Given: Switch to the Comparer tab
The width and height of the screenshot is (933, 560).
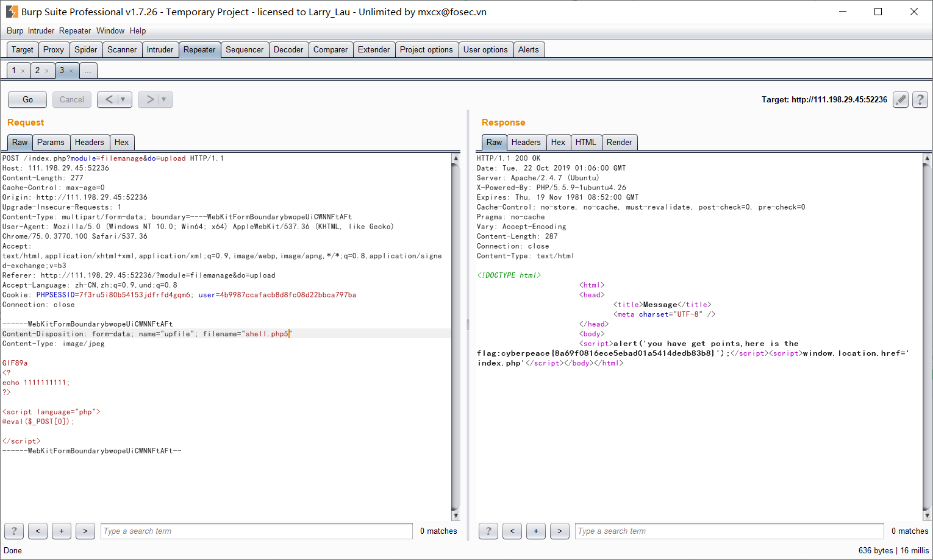Looking at the screenshot, I should (x=331, y=49).
